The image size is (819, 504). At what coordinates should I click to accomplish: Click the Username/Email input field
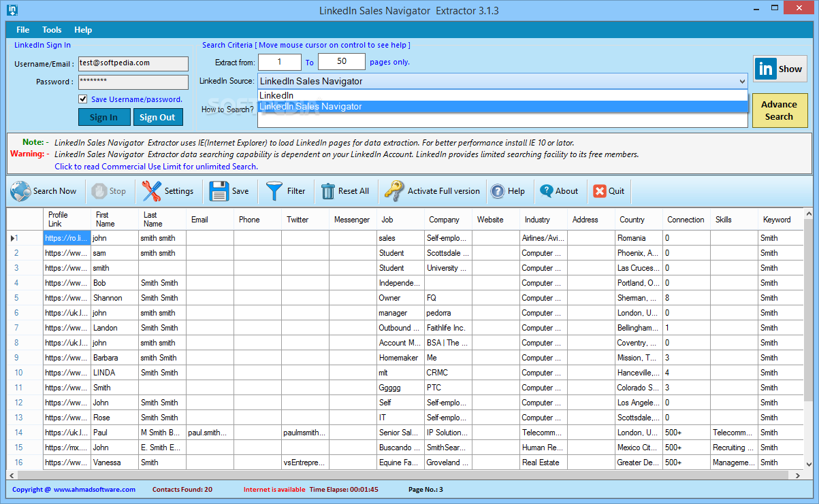click(x=133, y=63)
